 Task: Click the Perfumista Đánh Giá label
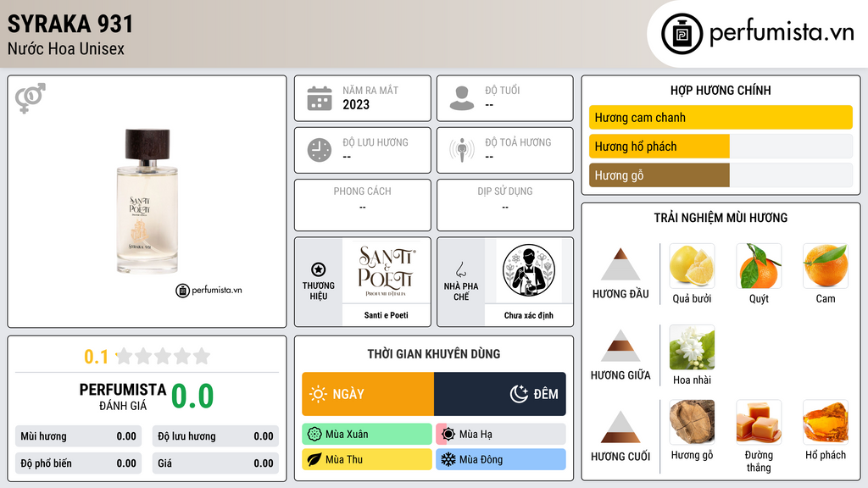[123, 396]
